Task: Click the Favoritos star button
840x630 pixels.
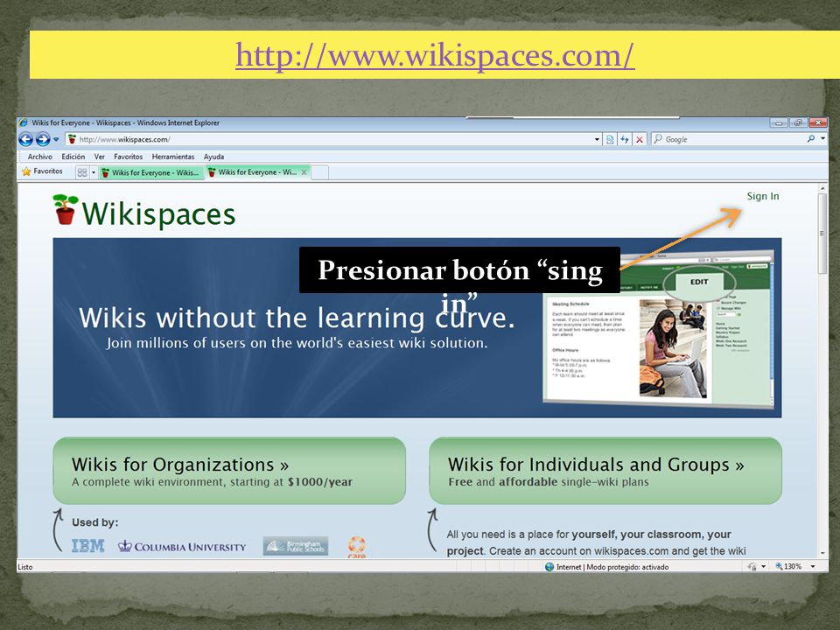Action: (42, 171)
